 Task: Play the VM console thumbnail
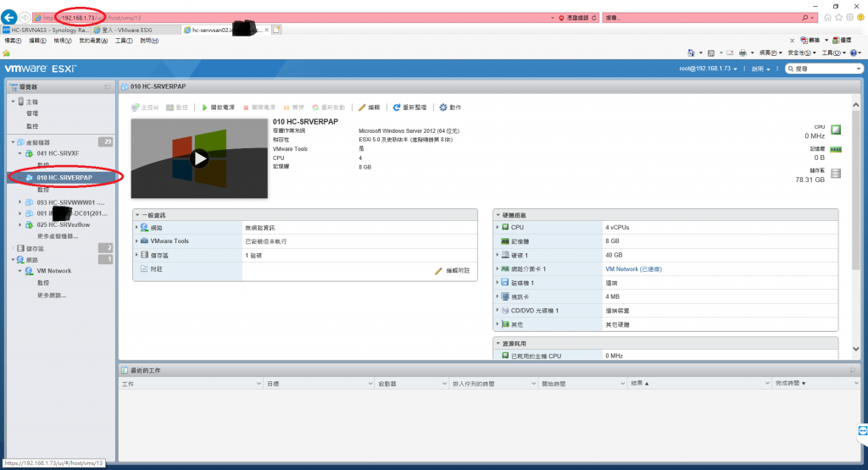pos(199,158)
